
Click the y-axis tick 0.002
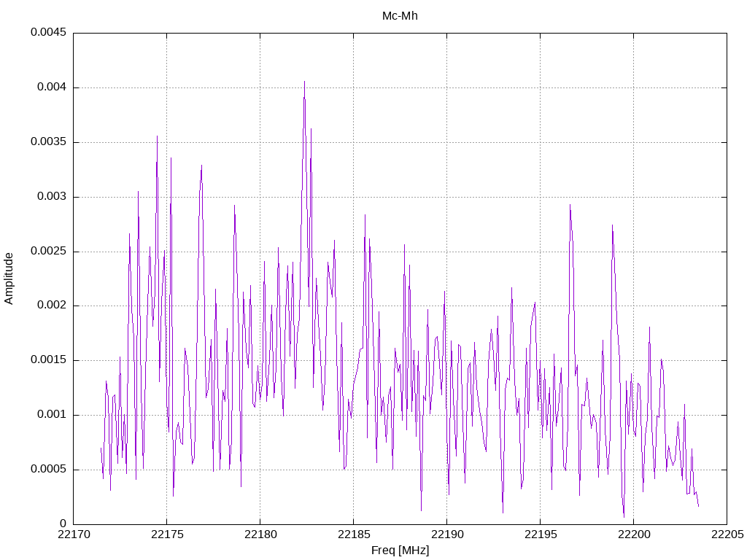52,306
